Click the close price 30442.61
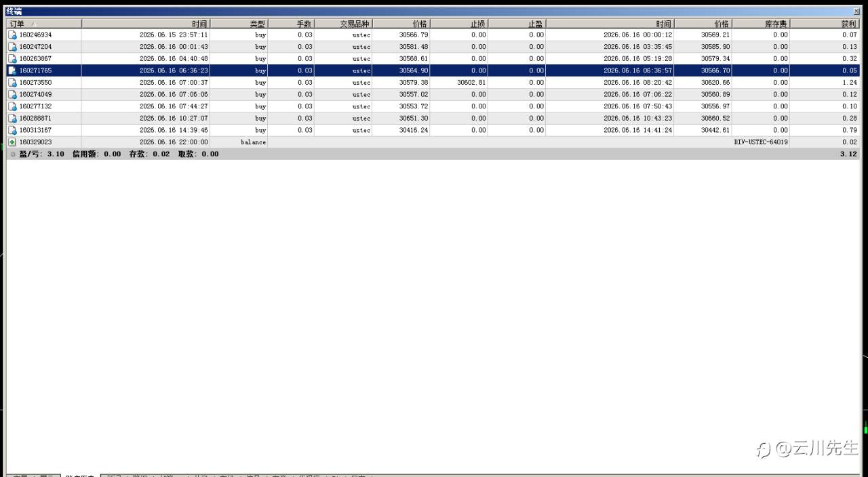Screen dimensions: 868x477 [x=716, y=130]
